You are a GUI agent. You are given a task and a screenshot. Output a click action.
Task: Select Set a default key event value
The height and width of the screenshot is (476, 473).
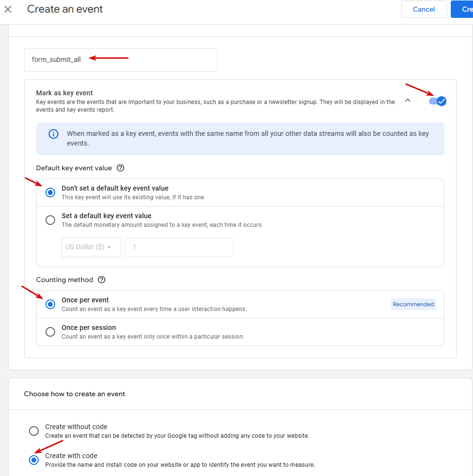[x=50, y=220]
